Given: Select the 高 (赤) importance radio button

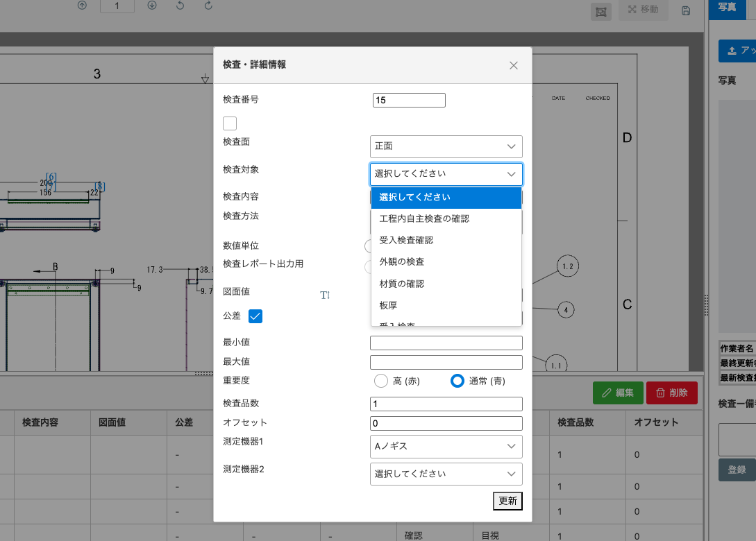Looking at the screenshot, I should [380, 380].
